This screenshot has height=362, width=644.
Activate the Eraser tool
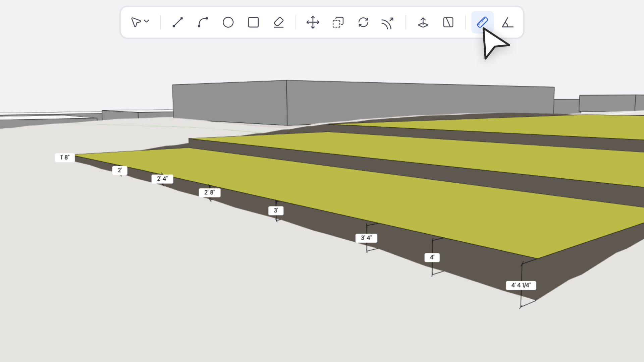click(x=278, y=22)
